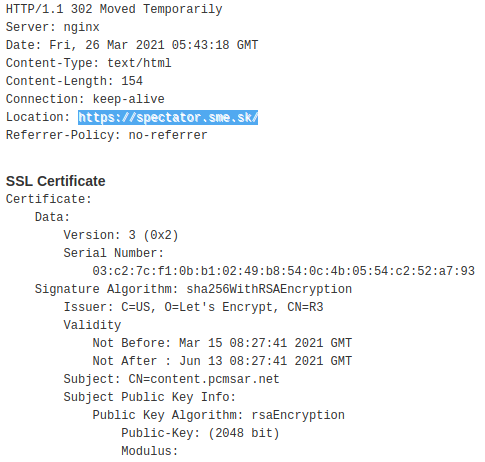Click the highlighted https://spectator.sme.sk/ URL
485x462 pixels.
[x=168, y=117]
